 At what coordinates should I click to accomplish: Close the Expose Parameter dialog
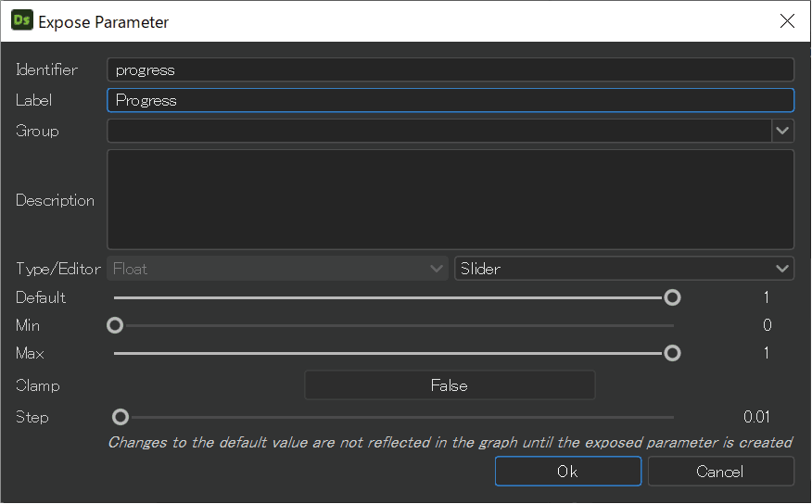[787, 21]
